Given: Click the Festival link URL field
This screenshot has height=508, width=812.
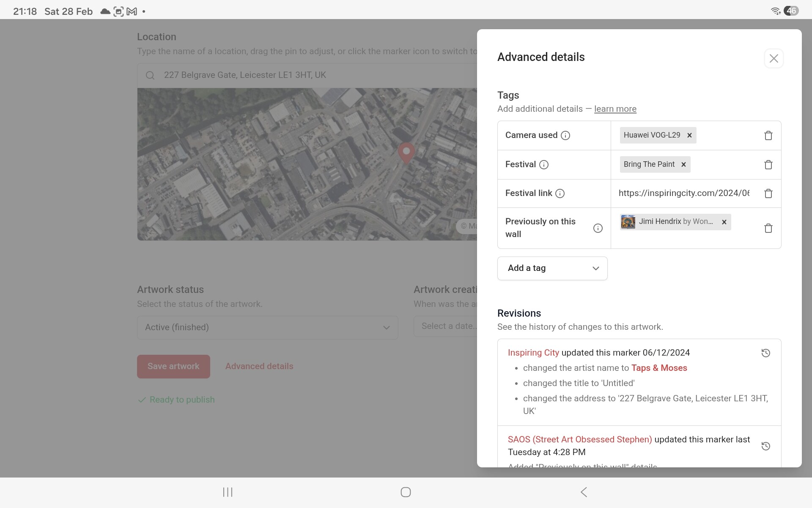Looking at the screenshot, I should [x=683, y=193].
